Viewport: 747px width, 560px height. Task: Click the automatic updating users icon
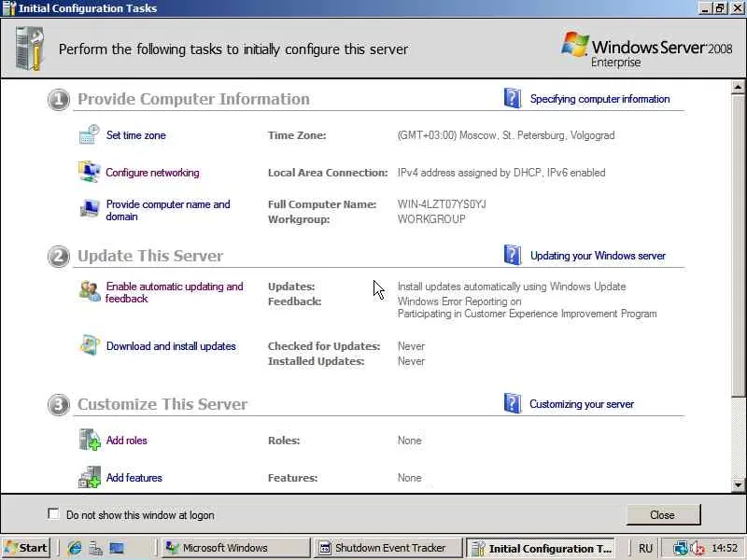(89, 291)
